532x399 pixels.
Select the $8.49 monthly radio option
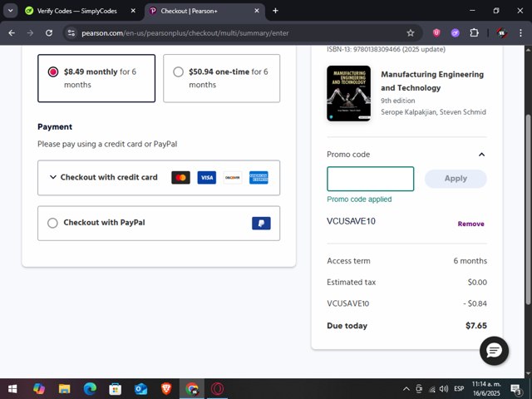click(x=53, y=72)
